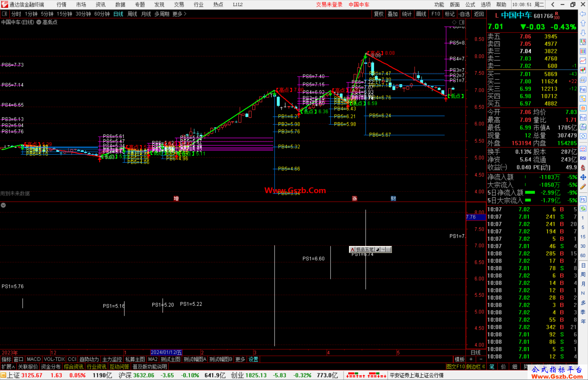Open the 公式 menu
This screenshot has width=588, height=380.
(x=470, y=5)
